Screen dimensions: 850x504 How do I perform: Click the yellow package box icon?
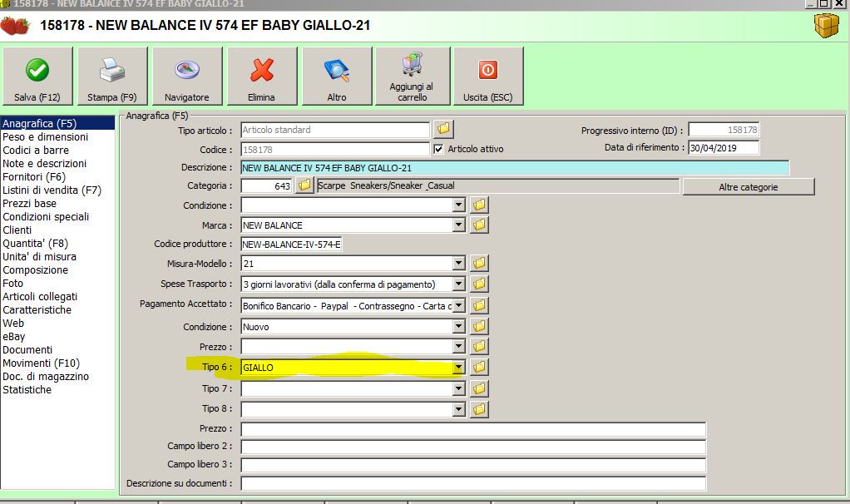[x=826, y=26]
